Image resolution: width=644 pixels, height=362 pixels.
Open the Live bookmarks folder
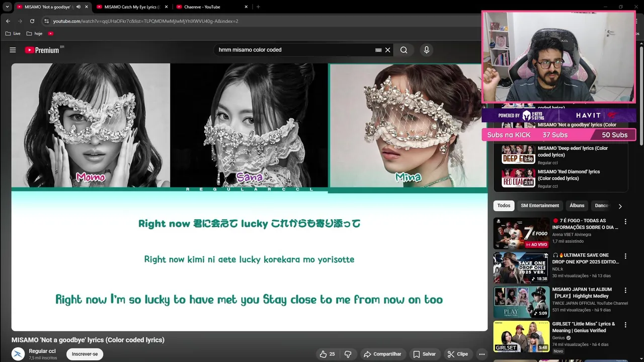pos(13,34)
